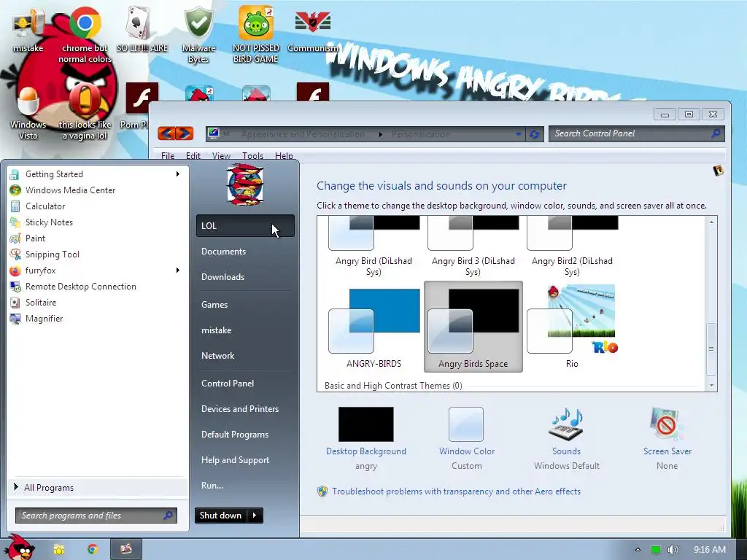Open Sounds settings
Image resolution: width=747 pixels, height=560 pixels.
coord(566,438)
